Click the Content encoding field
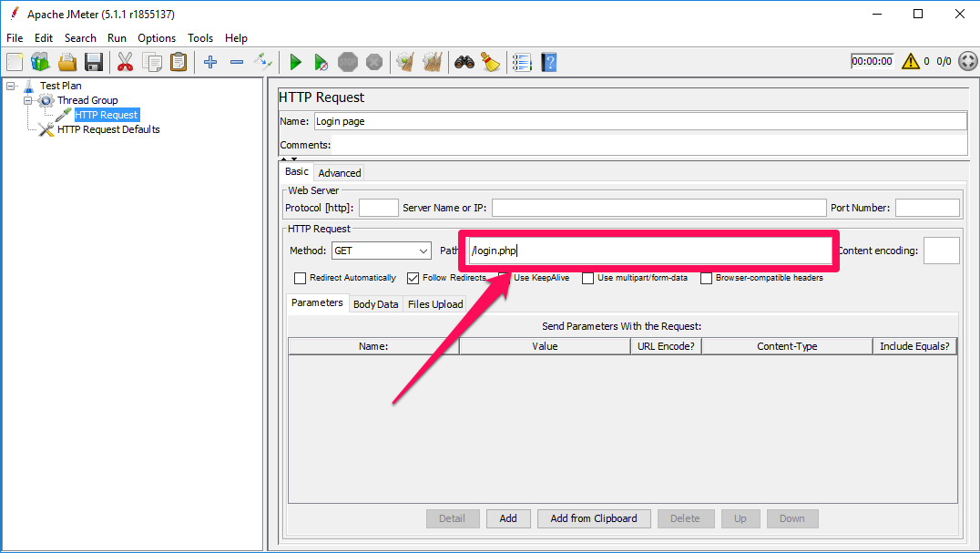Screen dimensions: 980x553 941,251
